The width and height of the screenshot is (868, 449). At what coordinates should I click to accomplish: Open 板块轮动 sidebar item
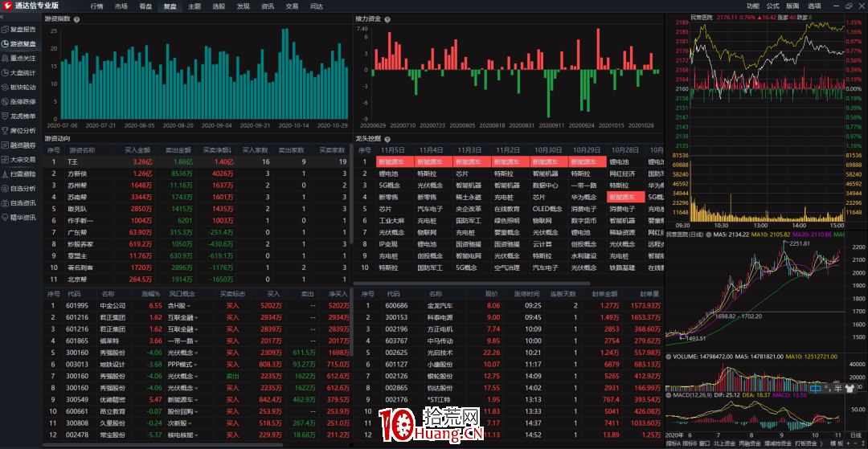19,87
